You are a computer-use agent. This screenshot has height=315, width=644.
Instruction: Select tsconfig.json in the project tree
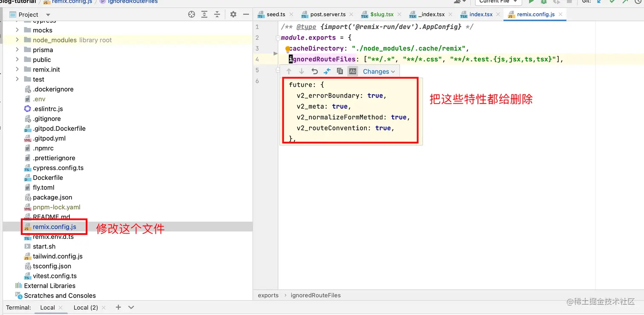52,266
